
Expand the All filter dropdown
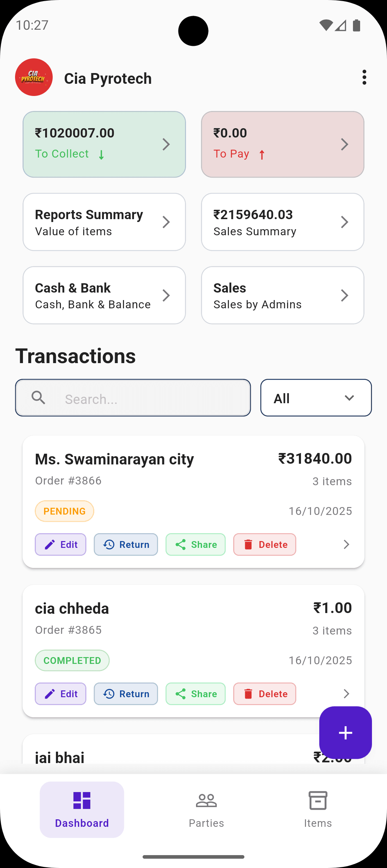tap(316, 398)
